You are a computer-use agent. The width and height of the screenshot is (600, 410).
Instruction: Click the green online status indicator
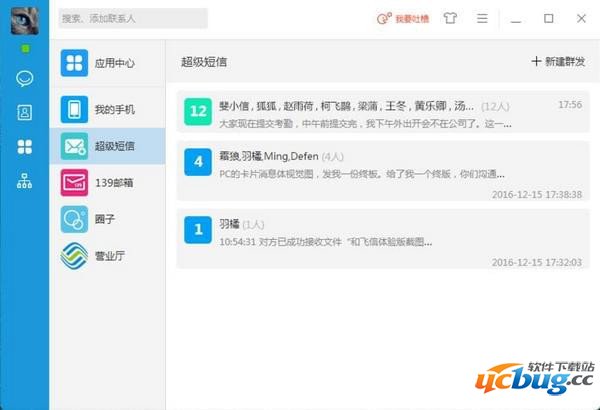(x=25, y=49)
